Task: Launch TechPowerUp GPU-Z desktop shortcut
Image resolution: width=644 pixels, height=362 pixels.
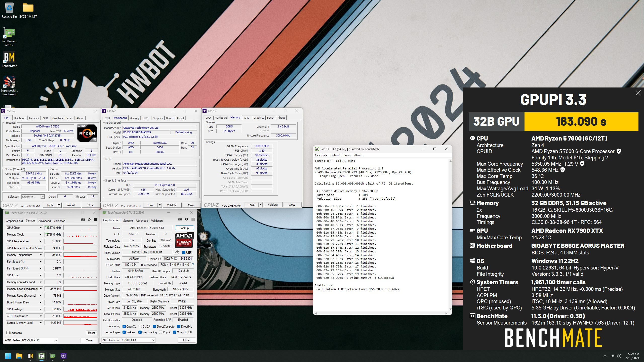Action: tap(9, 37)
